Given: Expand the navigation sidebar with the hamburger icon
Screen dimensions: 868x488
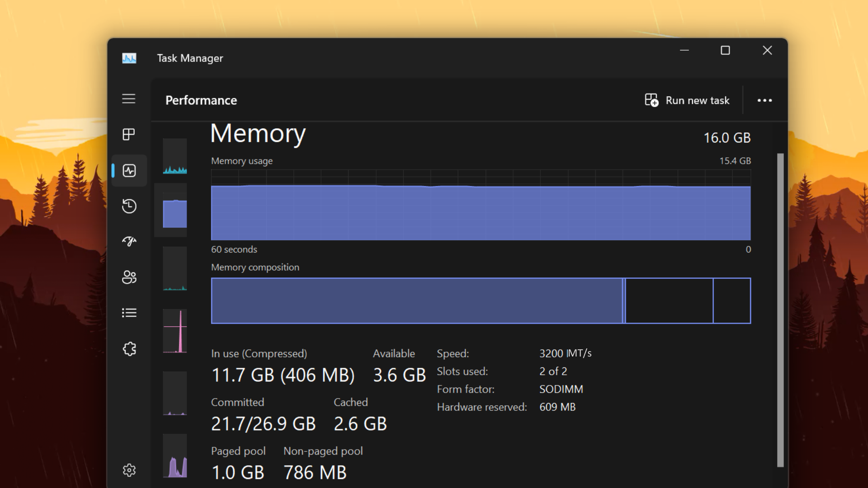Looking at the screenshot, I should 129,99.
